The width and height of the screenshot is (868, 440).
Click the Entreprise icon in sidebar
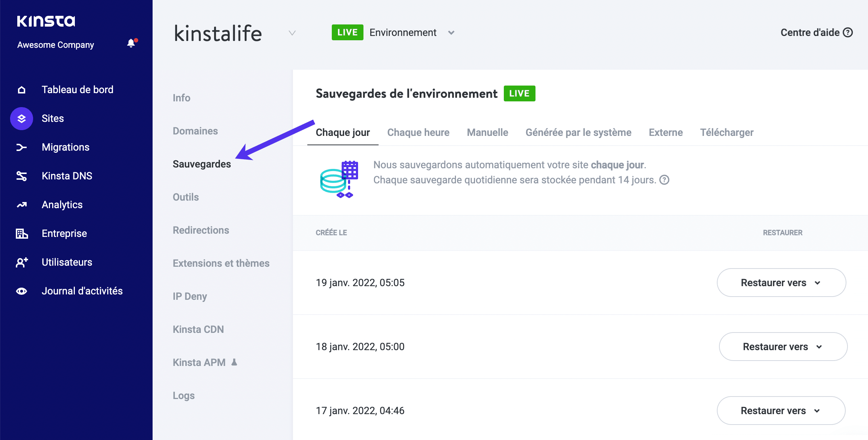point(22,233)
